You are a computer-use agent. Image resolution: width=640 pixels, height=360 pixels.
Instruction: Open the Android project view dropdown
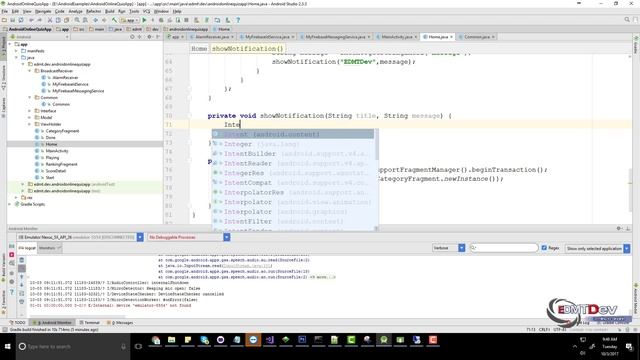pos(39,37)
